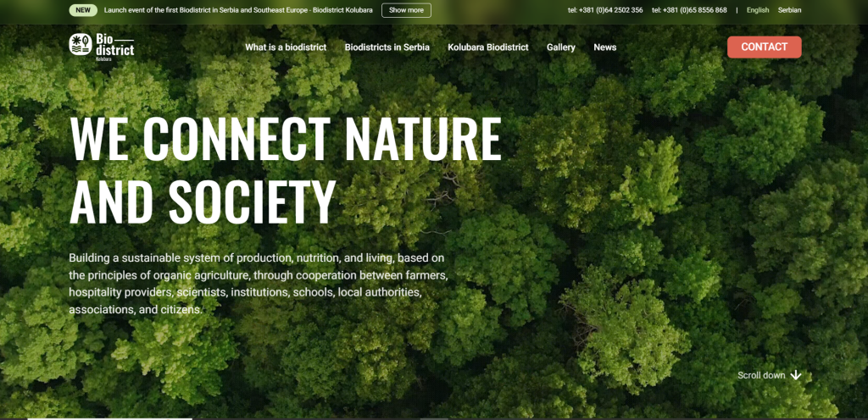Open Biodistricts in Serbia menu item
This screenshot has width=868, height=420.
(387, 47)
